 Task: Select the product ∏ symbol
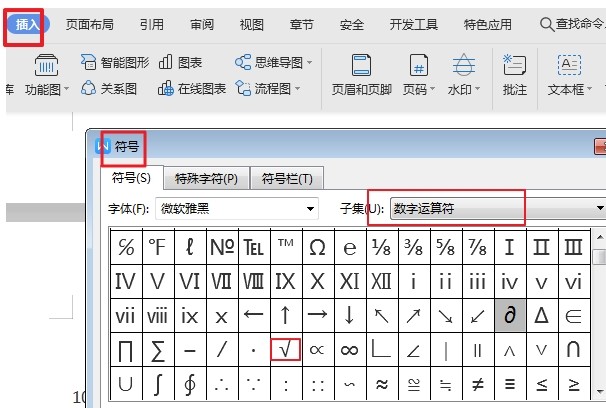point(126,350)
